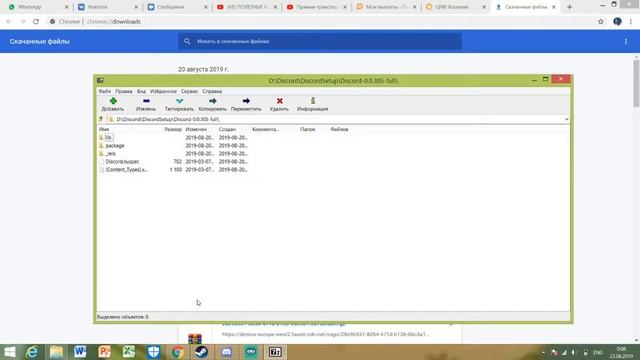Open the 7-Zip window system menu icon
This screenshot has width=640, height=360.
100,80
